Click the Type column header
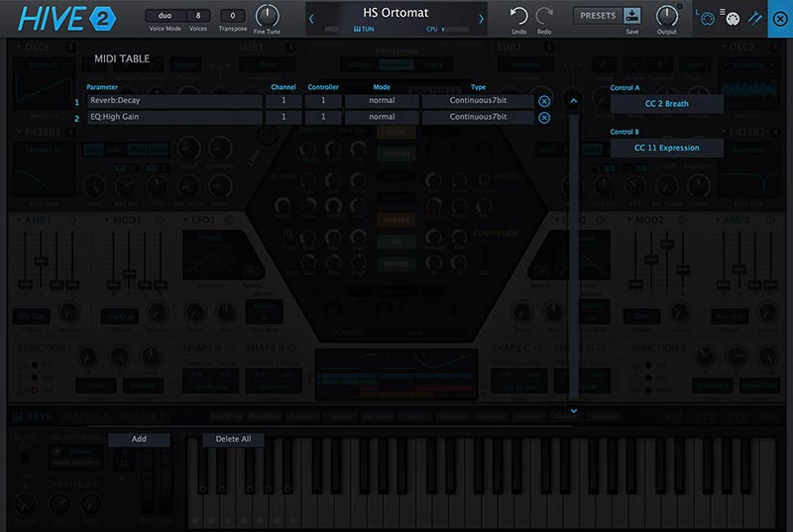This screenshot has height=532, width=793. pyautogui.click(x=478, y=87)
